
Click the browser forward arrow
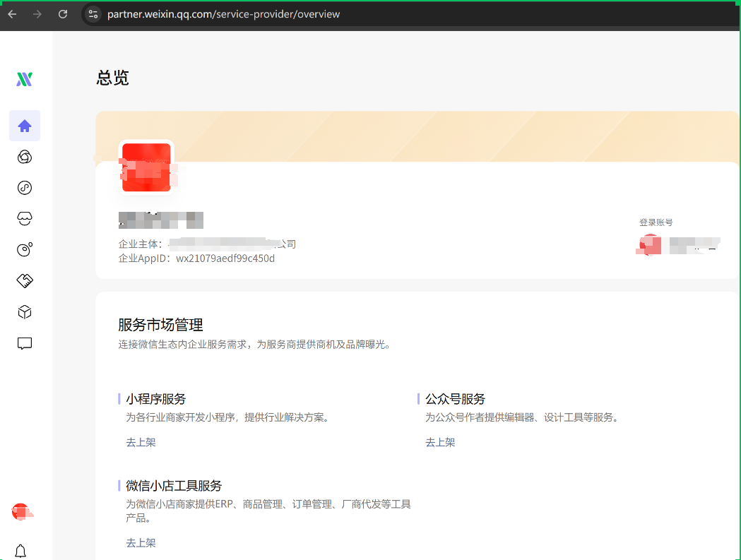coord(37,14)
